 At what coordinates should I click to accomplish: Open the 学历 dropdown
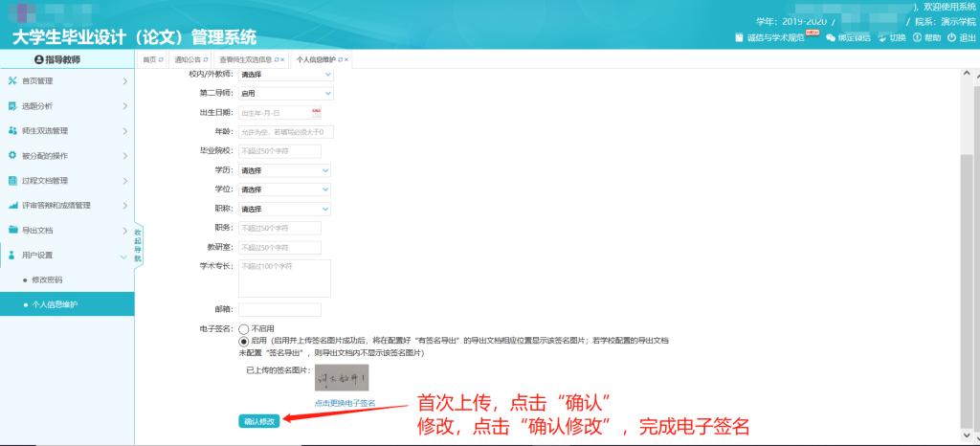(284, 170)
